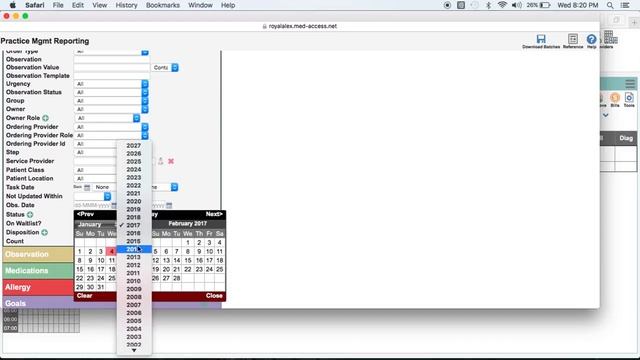Open Bookmarks menu

pos(162,5)
